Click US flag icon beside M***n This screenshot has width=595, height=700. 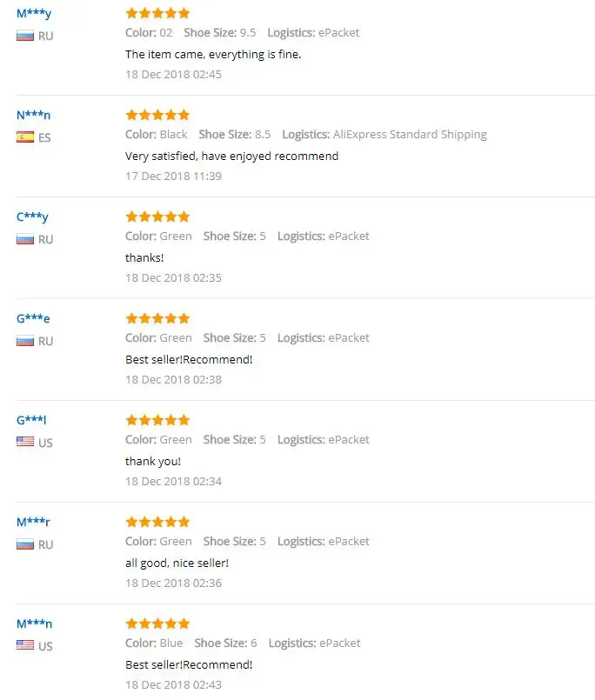point(25,646)
